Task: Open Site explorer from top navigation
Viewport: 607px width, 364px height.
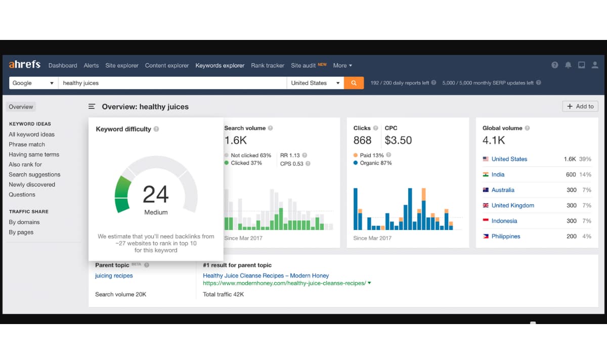Action: tap(122, 65)
